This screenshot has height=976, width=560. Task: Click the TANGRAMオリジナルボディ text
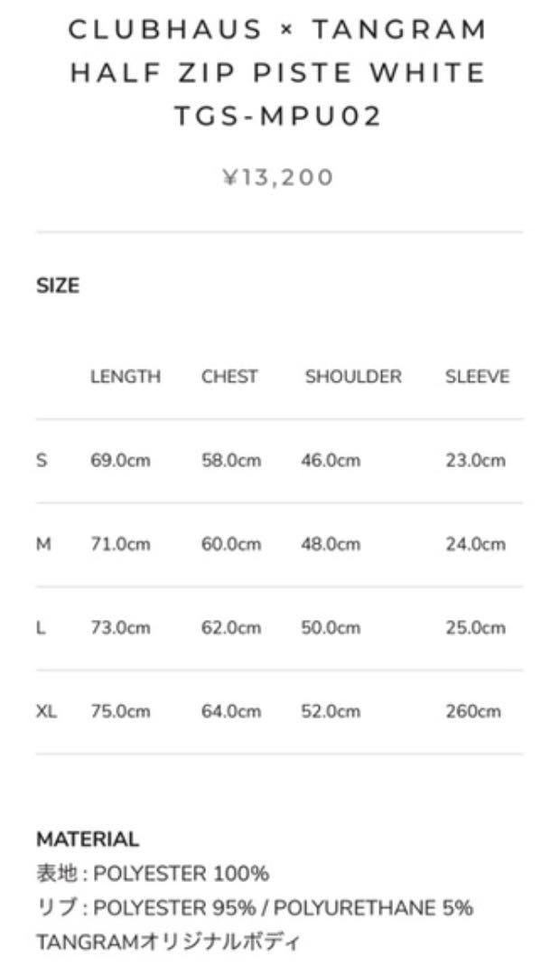point(168,942)
